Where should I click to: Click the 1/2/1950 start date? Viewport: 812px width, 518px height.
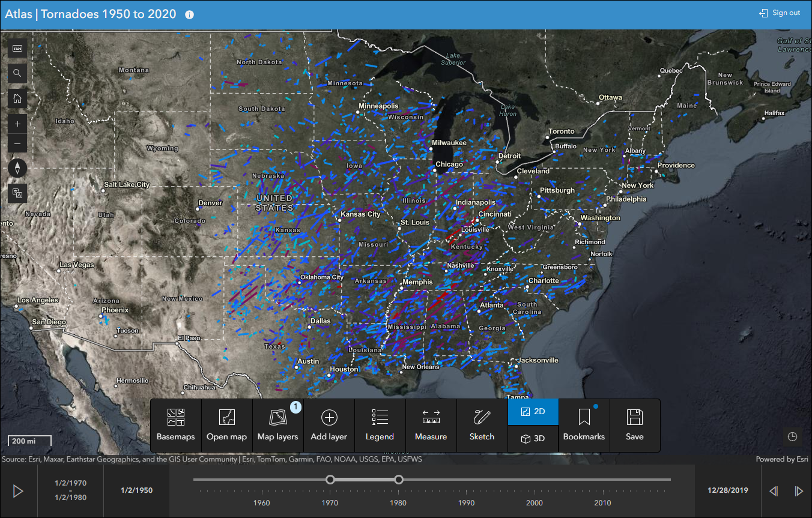point(136,490)
